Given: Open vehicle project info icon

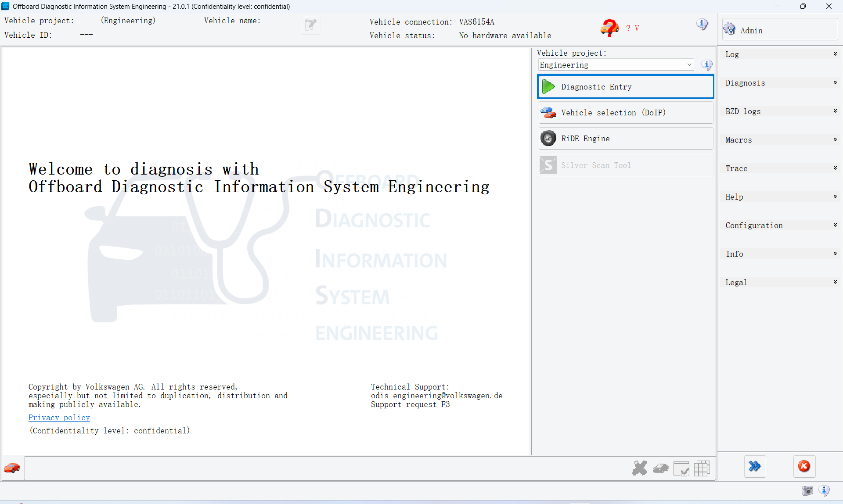Looking at the screenshot, I should (x=706, y=65).
